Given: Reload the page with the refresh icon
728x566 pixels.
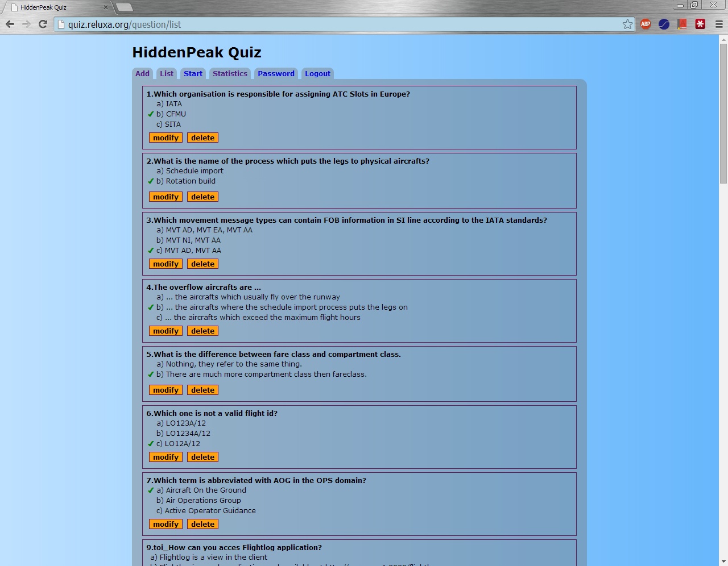Looking at the screenshot, I should pyautogui.click(x=43, y=24).
